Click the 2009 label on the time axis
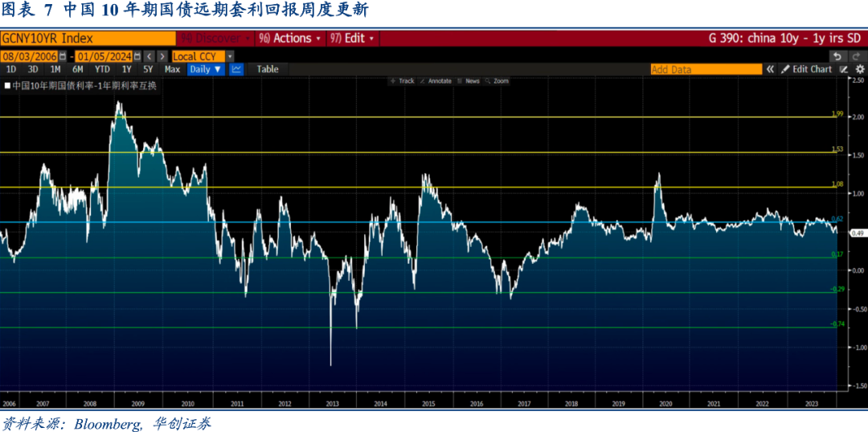868x432 pixels. (x=139, y=404)
